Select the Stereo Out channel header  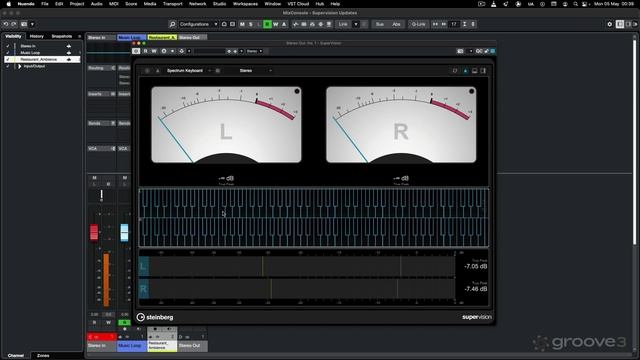(x=192, y=38)
